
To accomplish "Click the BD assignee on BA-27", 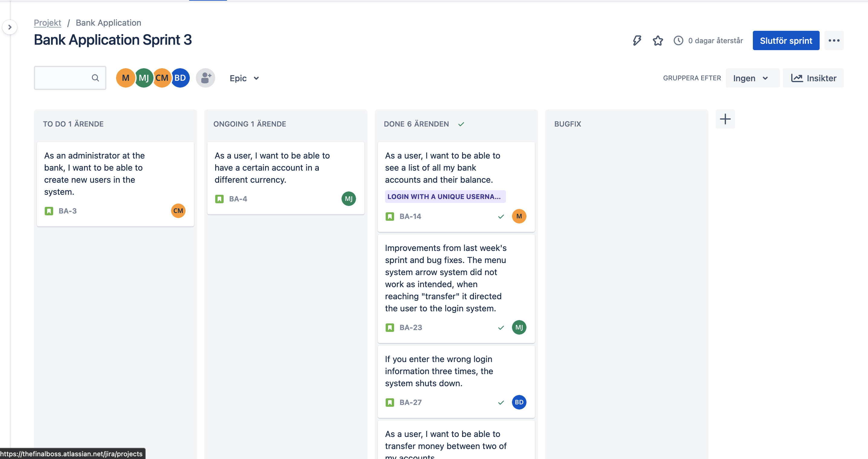I will click(x=519, y=402).
